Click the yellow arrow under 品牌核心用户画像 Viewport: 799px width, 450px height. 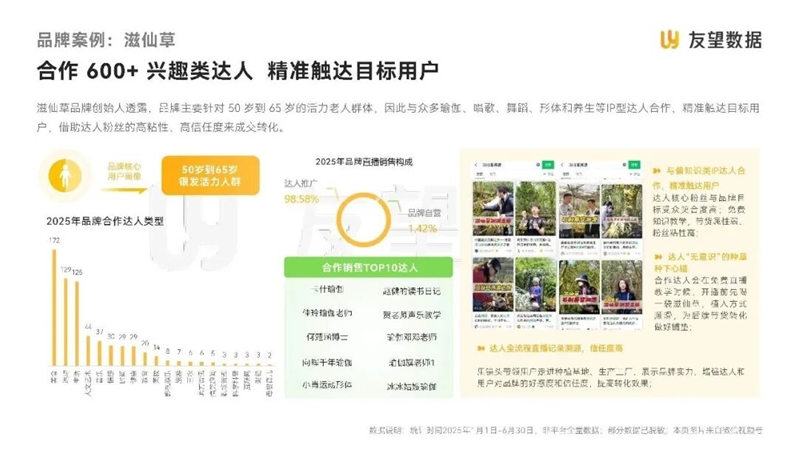(x=124, y=190)
